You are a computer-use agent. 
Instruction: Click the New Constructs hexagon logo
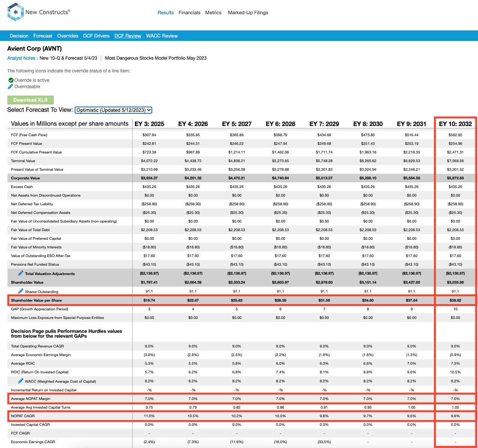coord(15,12)
